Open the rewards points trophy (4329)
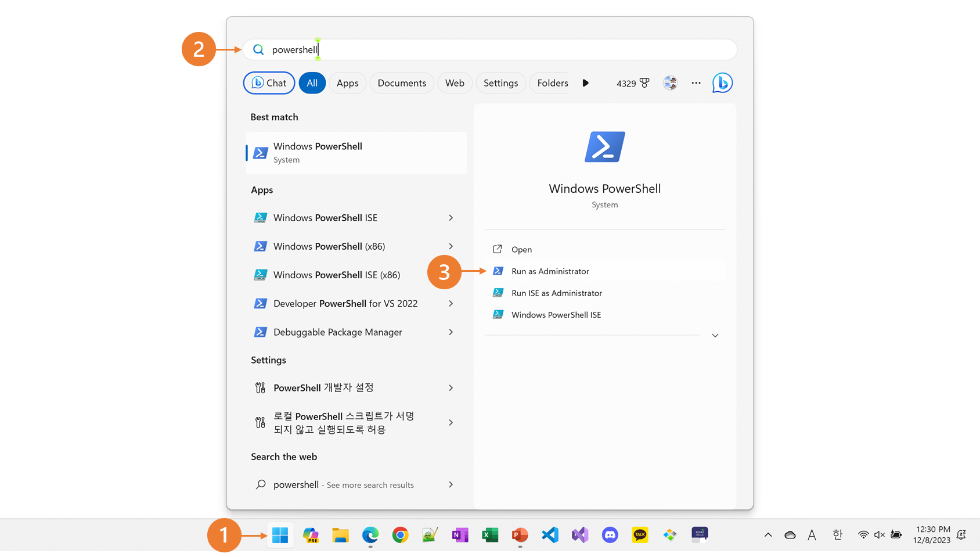 633,83
